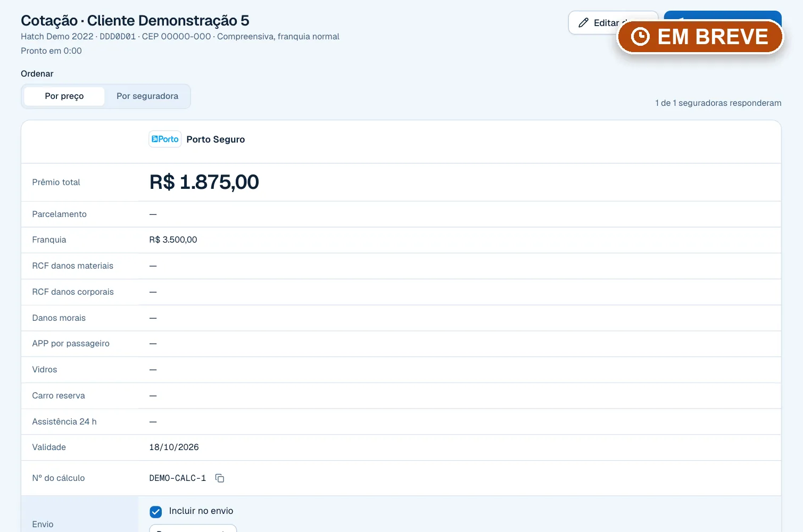
Task: Sort quotes using the Por preço tab
Action: click(64, 96)
